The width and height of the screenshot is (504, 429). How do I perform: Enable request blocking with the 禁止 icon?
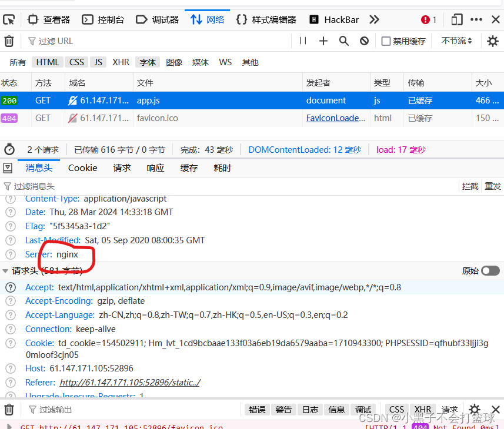pyautogui.click(x=363, y=41)
